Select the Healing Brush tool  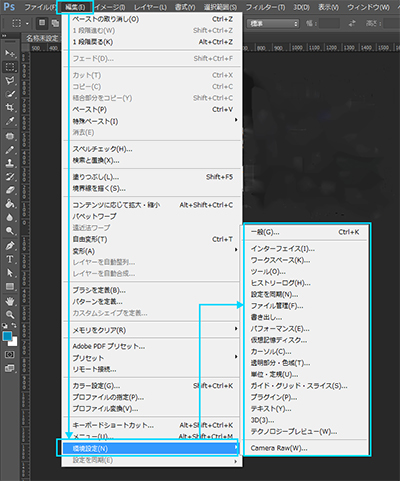10,136
